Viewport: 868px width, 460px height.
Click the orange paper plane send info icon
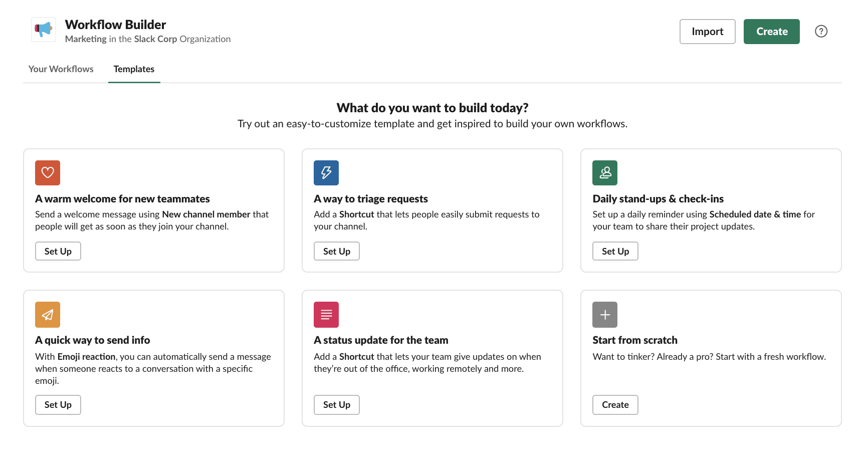(47, 314)
